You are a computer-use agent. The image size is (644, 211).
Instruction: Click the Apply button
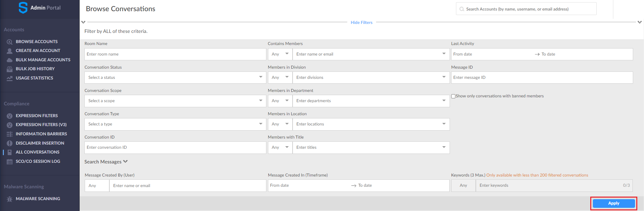pos(614,203)
